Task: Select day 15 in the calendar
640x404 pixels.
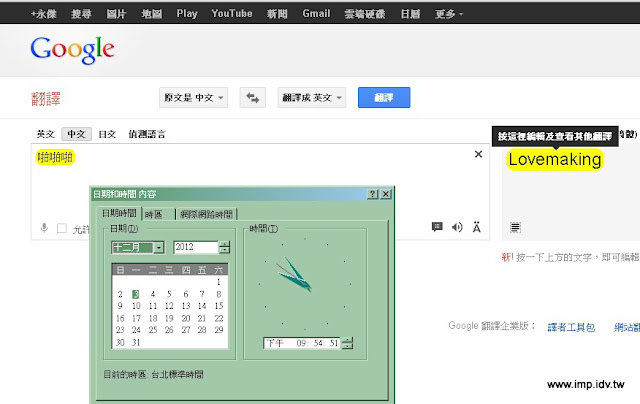Action: click(x=219, y=306)
